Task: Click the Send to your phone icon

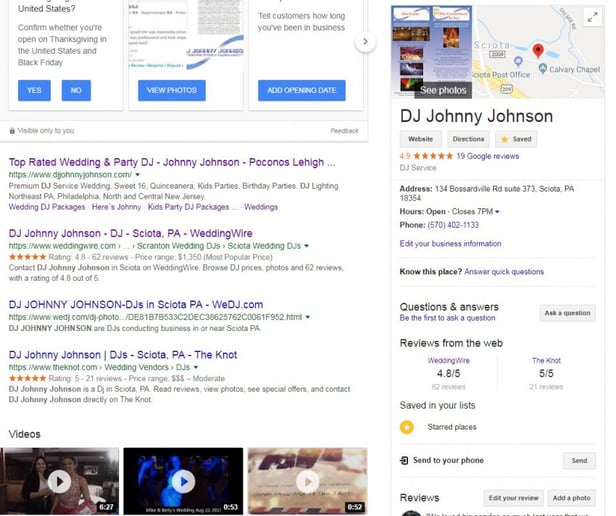Action: pos(404,460)
